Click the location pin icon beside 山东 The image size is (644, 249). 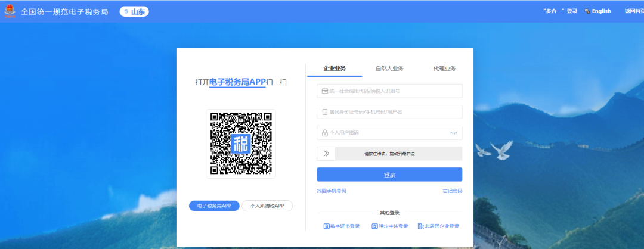(126, 11)
